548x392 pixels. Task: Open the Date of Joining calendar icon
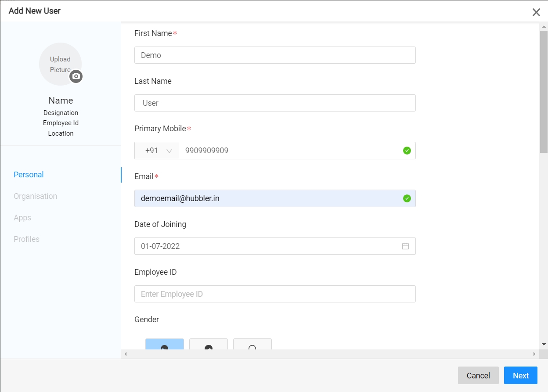point(405,246)
